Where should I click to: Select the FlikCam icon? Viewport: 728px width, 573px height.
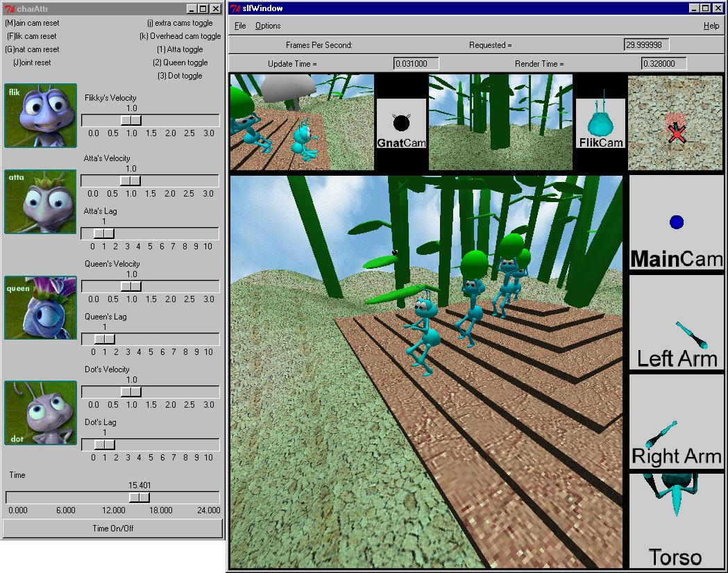(x=600, y=124)
